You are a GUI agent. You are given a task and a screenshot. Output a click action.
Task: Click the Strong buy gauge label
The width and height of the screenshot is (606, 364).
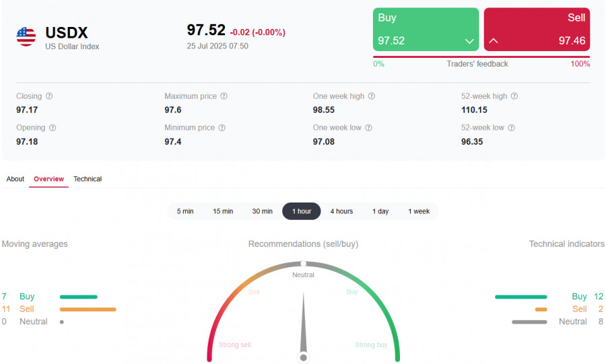371,344
